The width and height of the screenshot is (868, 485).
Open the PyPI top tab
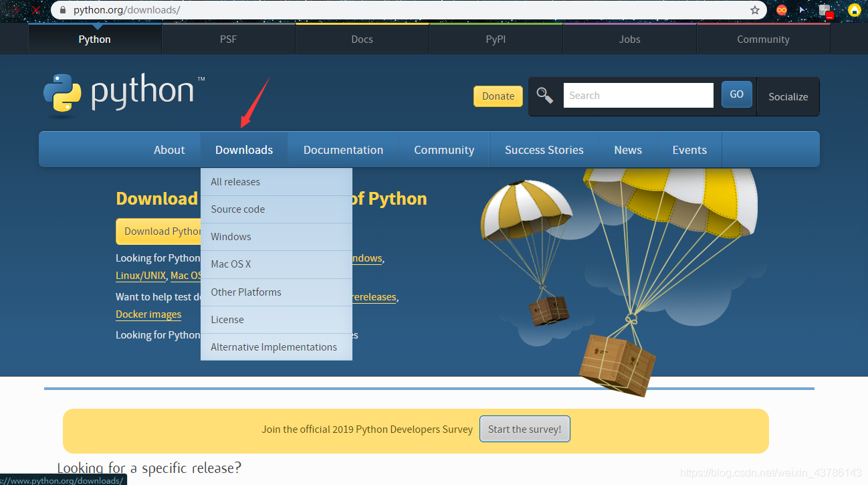[x=496, y=39]
